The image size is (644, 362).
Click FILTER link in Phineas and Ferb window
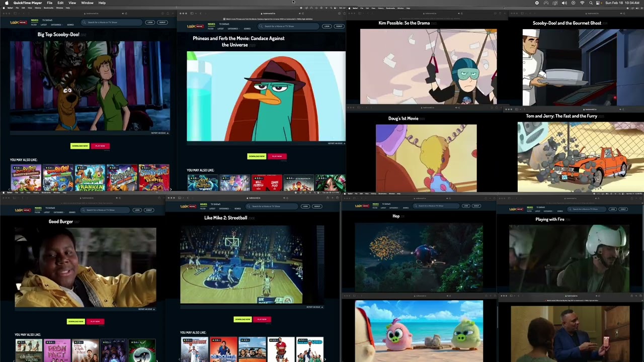(x=211, y=29)
